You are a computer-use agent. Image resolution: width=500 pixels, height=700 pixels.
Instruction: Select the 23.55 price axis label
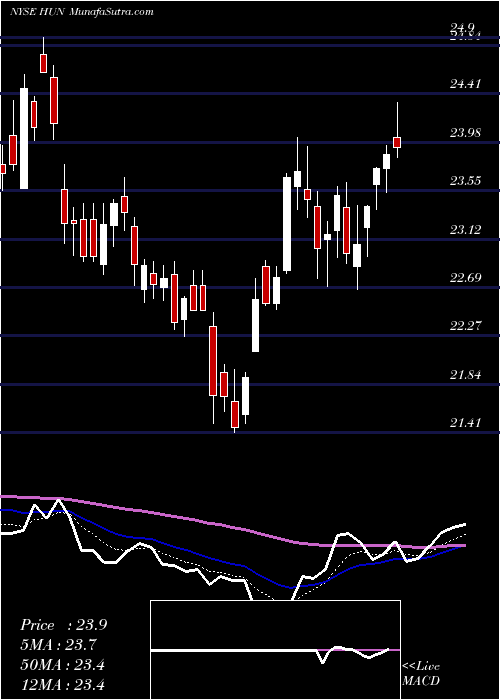coord(465,181)
